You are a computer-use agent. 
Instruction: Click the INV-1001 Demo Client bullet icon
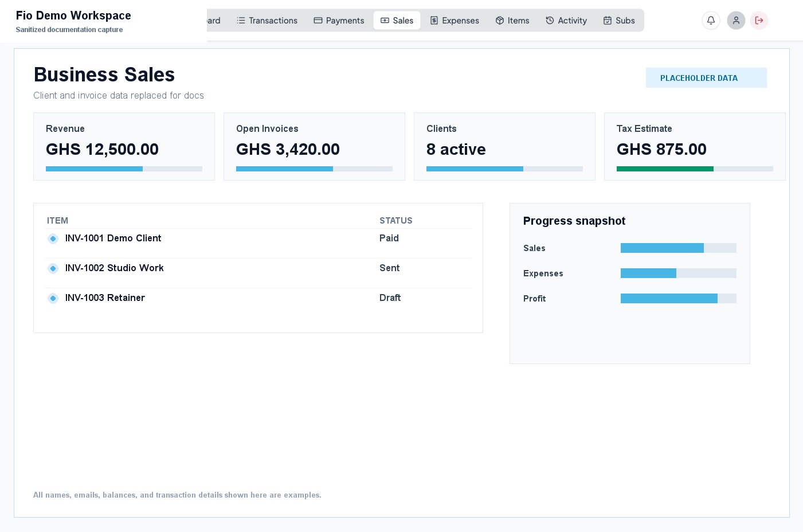point(53,238)
